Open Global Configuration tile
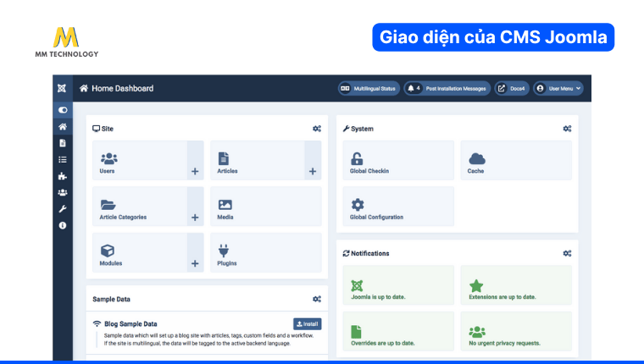This screenshot has width=644, height=364. [x=398, y=207]
